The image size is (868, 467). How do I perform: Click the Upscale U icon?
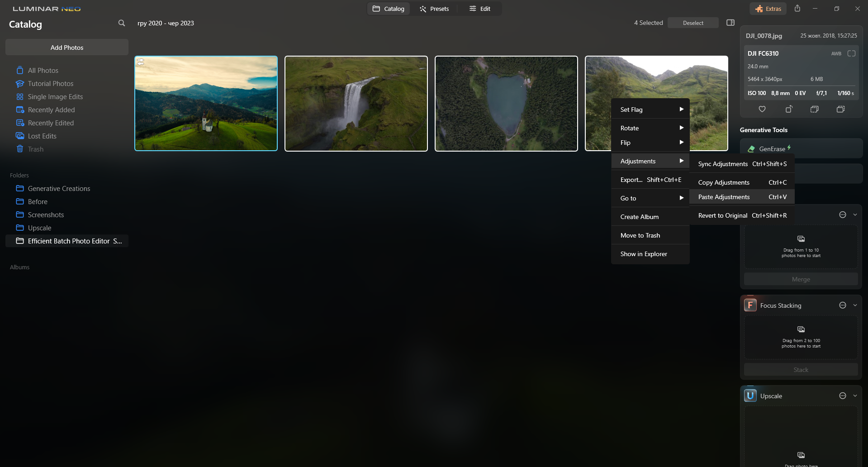tap(750, 396)
